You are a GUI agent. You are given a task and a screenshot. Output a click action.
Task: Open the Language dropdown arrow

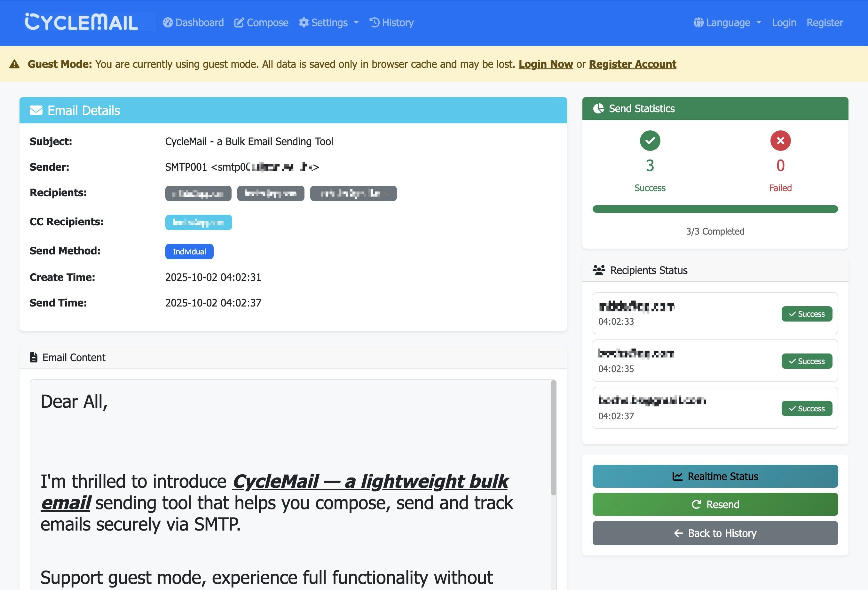point(759,23)
